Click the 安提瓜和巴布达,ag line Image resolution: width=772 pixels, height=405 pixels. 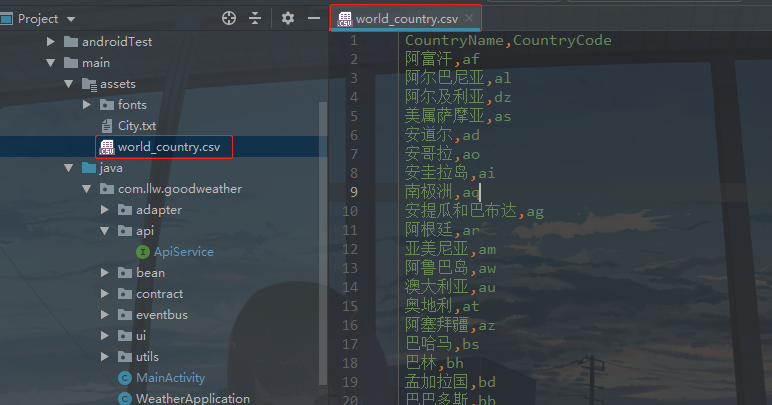474,212
